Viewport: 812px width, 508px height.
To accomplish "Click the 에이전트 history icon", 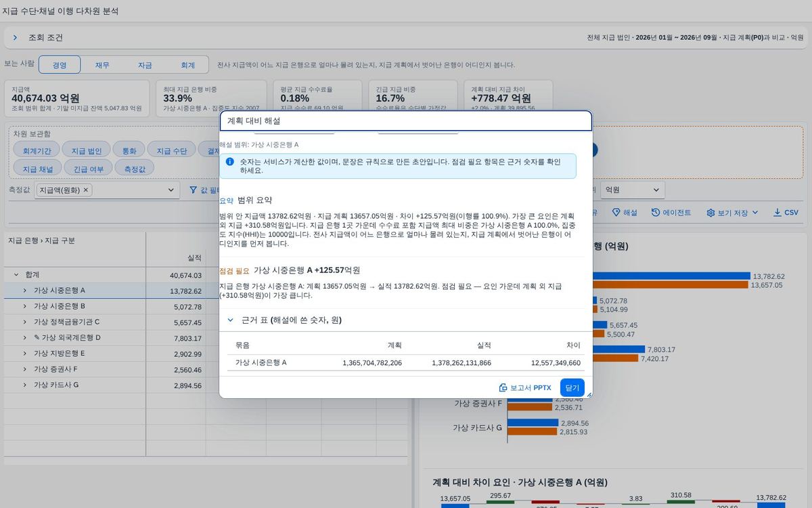I will tap(656, 213).
